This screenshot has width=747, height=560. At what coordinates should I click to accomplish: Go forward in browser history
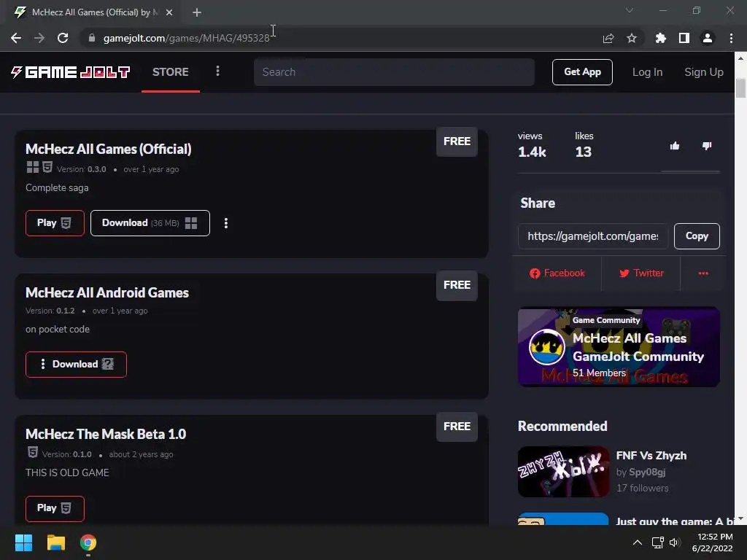39,38
